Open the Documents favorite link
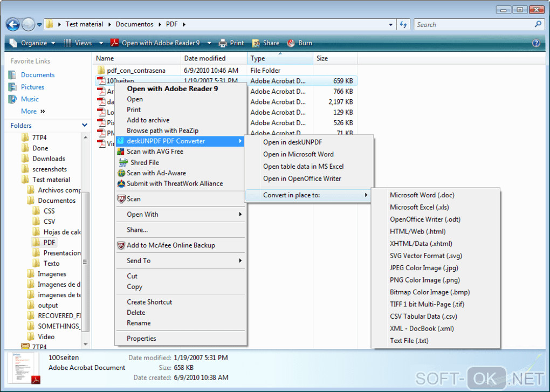Viewport: 550px width, 392px height. [38, 75]
